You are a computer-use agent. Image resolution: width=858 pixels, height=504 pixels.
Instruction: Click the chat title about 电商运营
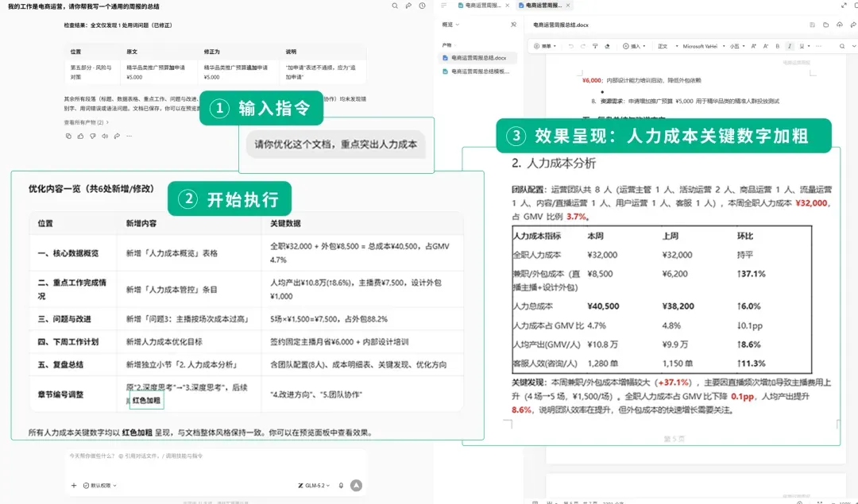83,6
